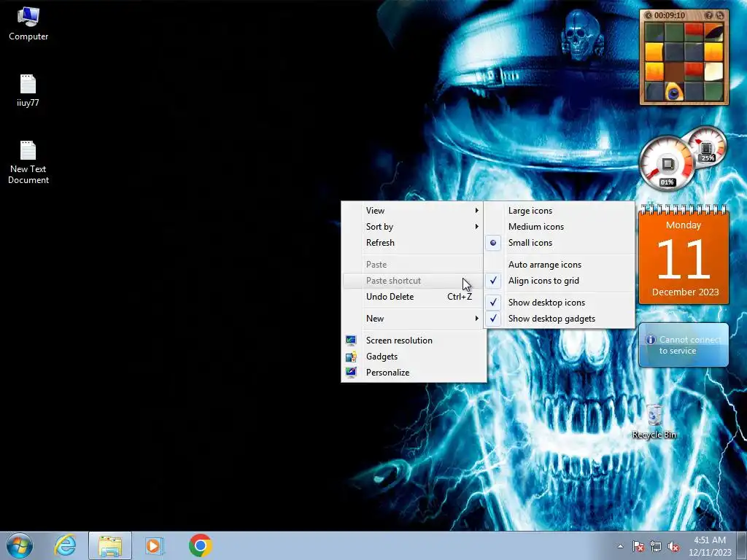Screen dimensions: 747x560
Task: Click the puzzle timer reading 00:09:10
Action: (x=670, y=16)
